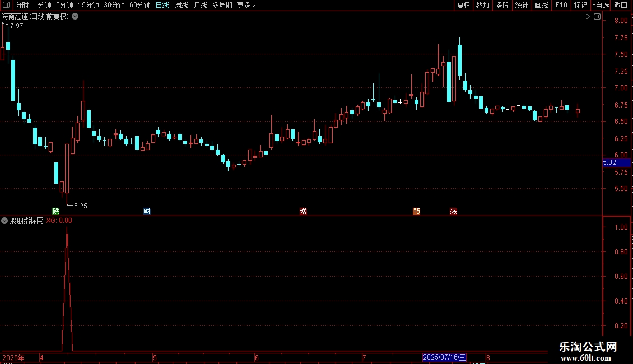Open the 画线 drawing tools
This screenshot has height=364, width=633.
tap(541, 5)
